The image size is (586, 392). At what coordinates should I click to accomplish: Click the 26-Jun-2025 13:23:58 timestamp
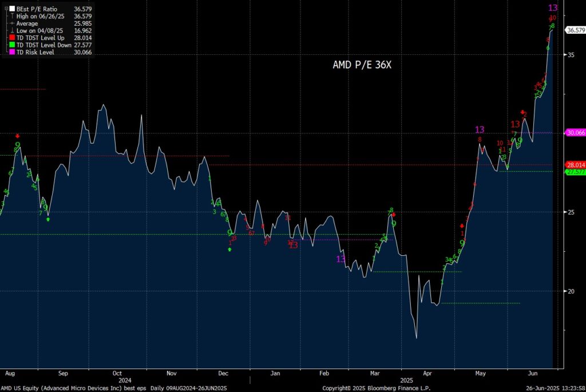pos(556,388)
